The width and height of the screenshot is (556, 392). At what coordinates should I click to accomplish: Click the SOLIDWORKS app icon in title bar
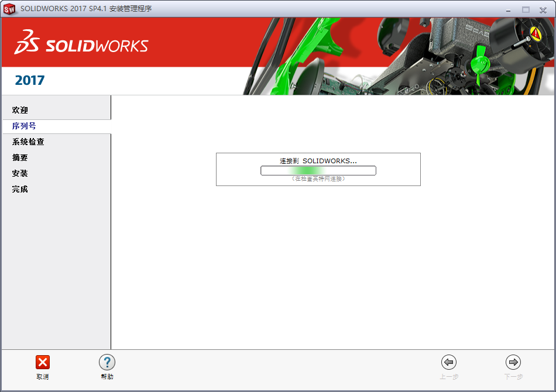point(9,9)
